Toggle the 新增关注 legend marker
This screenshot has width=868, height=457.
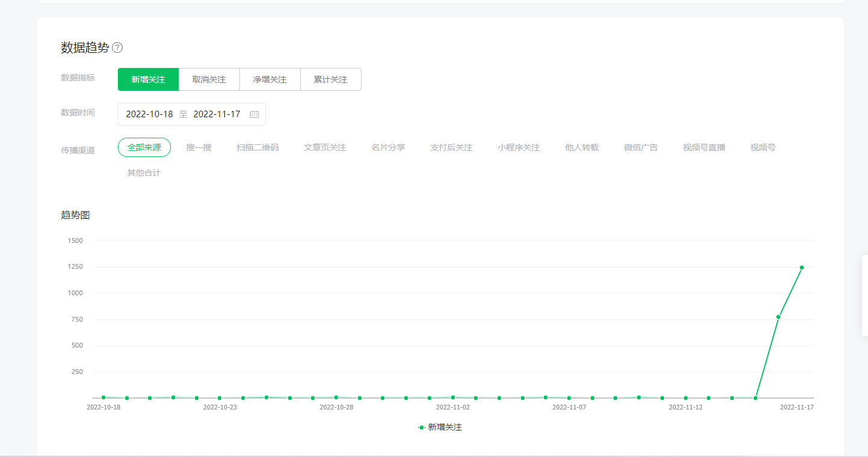click(x=422, y=428)
